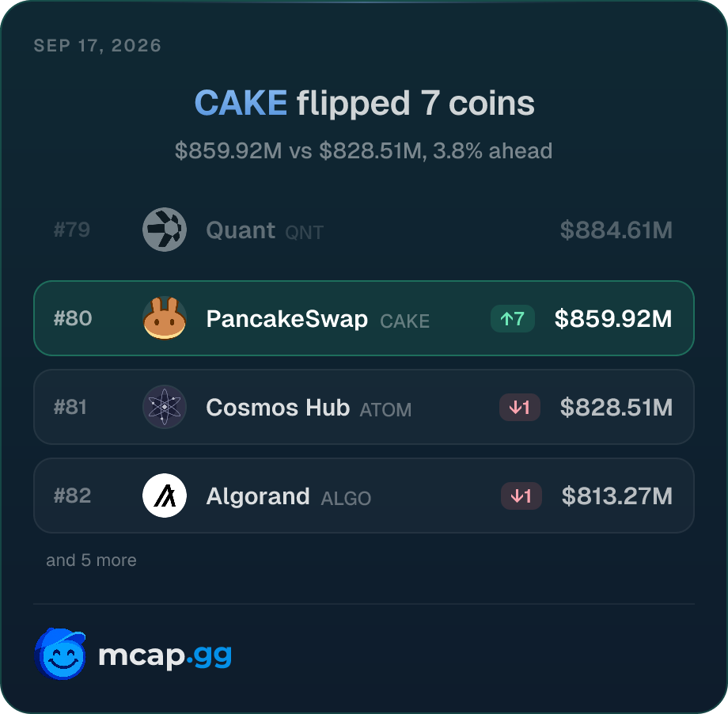Screen dimensions: 728x714
Task: Select the PancakeSwap name label
Action: coord(287,319)
